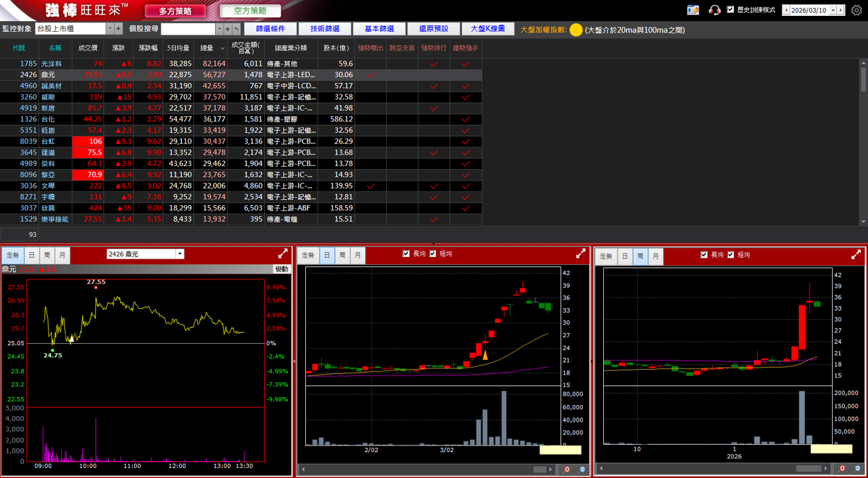Select stock row 1326 台化
The width and height of the screenshot is (868, 478).
point(241,119)
